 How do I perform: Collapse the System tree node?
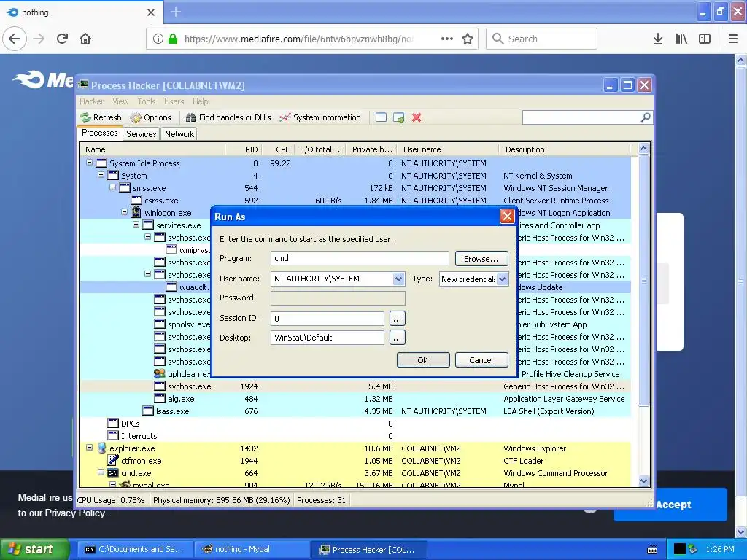point(101,175)
